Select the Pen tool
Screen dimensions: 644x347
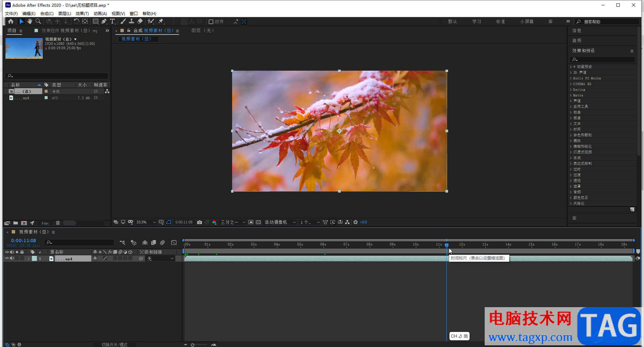tap(104, 21)
